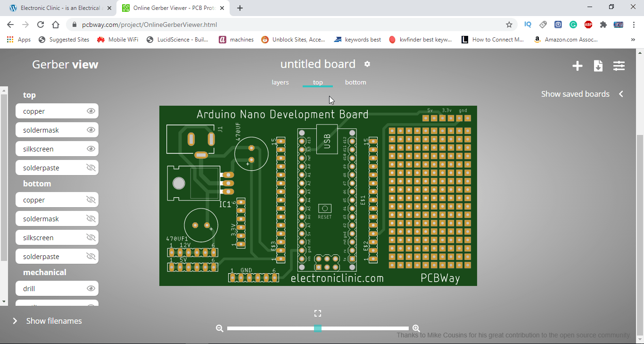Click the Gerber view logo link
This screenshot has height=344, width=644.
pos(65,65)
